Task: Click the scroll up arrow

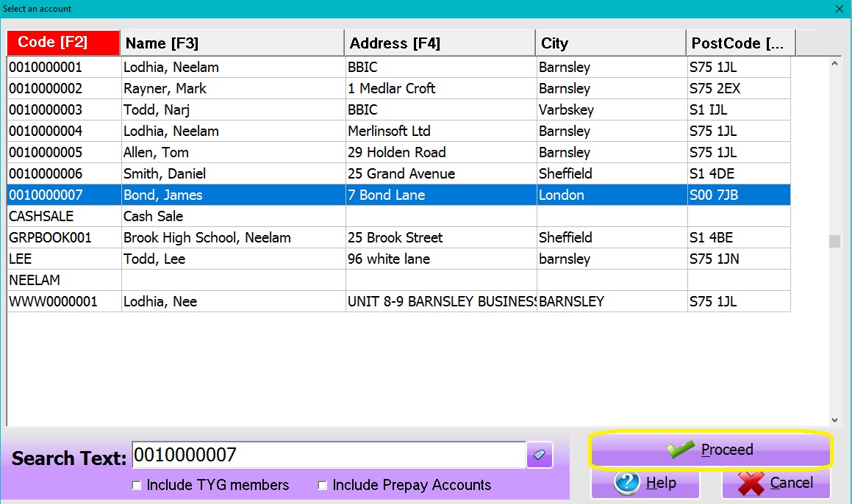Action: 834,63
